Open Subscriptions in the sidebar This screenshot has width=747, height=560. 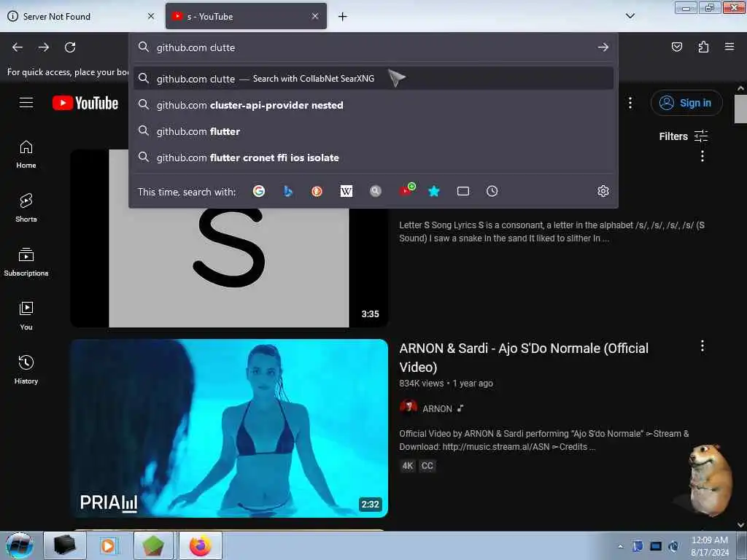(26, 262)
